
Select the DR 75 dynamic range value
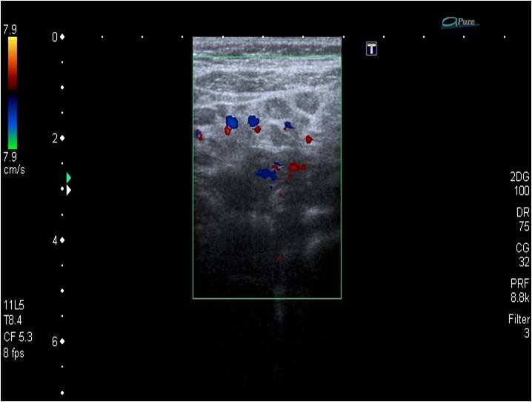pyautogui.click(x=522, y=220)
